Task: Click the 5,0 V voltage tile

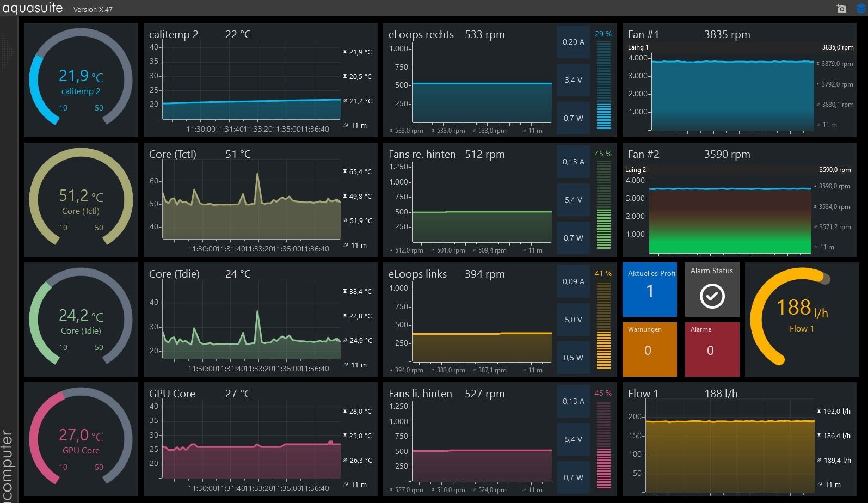Action: [x=574, y=320]
